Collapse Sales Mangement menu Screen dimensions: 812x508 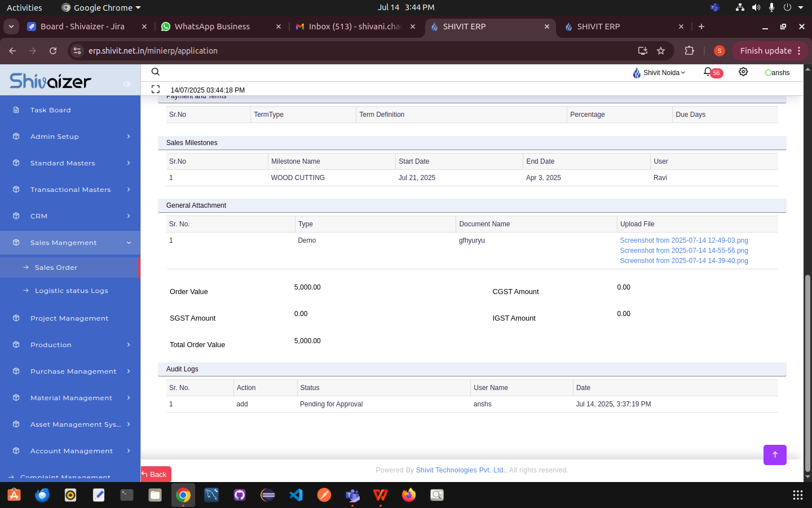pyautogui.click(x=70, y=243)
